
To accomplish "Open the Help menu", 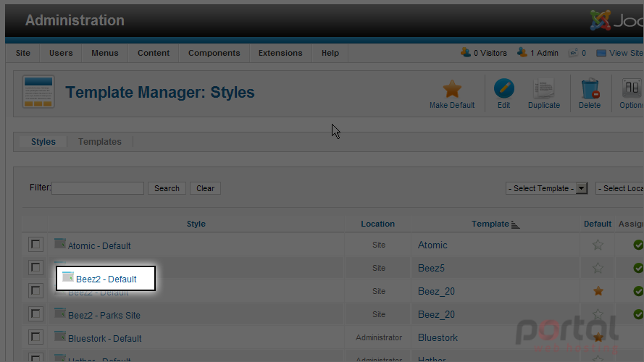I will click(330, 53).
